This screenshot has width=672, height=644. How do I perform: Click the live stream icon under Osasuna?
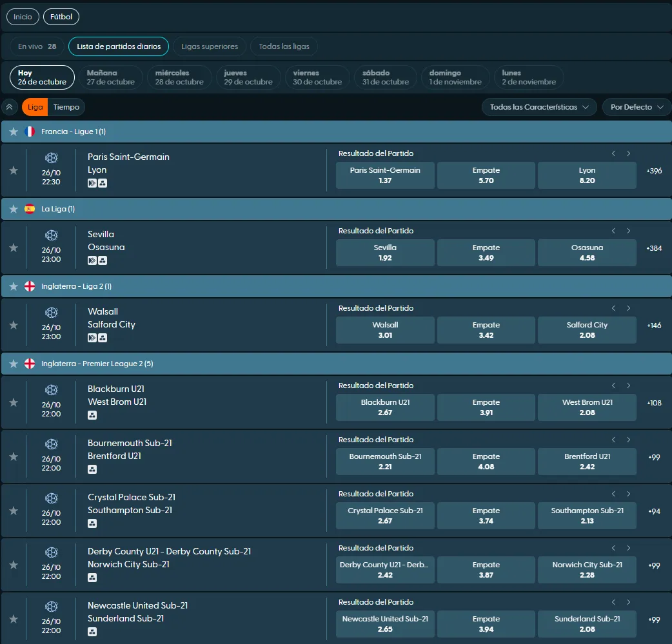(x=92, y=260)
